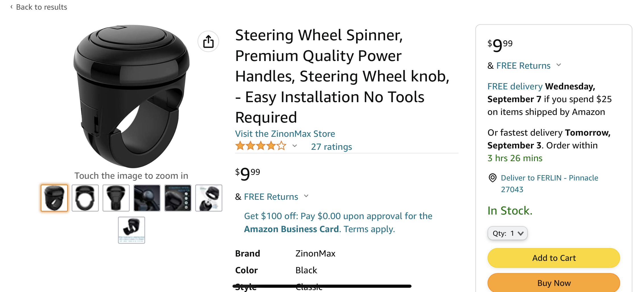Viewport: 644px width, 292px height.
Task: View fourth thumbnail of knob installed in car
Action: pyautogui.click(x=147, y=198)
